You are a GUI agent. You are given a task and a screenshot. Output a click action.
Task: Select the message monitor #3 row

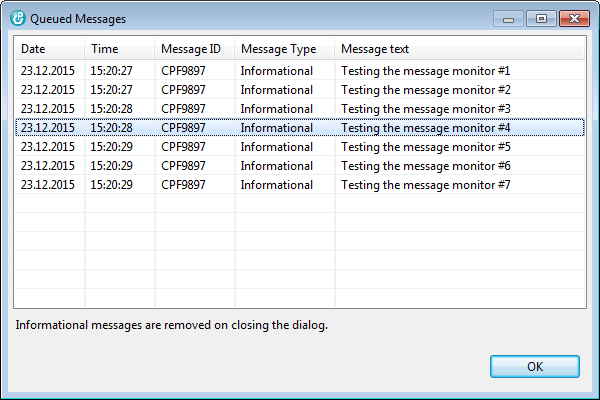pos(300,109)
